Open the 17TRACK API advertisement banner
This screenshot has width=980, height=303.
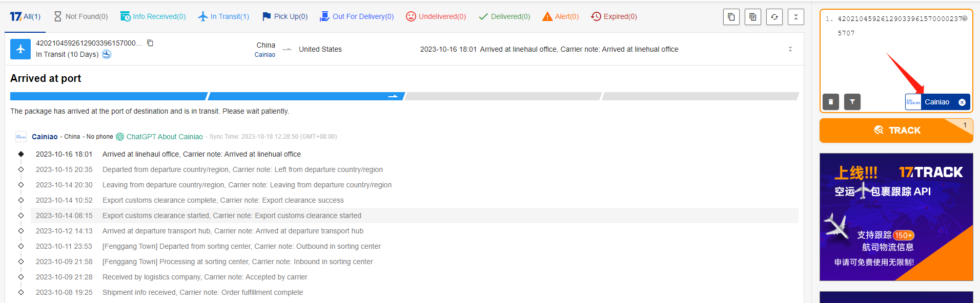click(x=896, y=217)
